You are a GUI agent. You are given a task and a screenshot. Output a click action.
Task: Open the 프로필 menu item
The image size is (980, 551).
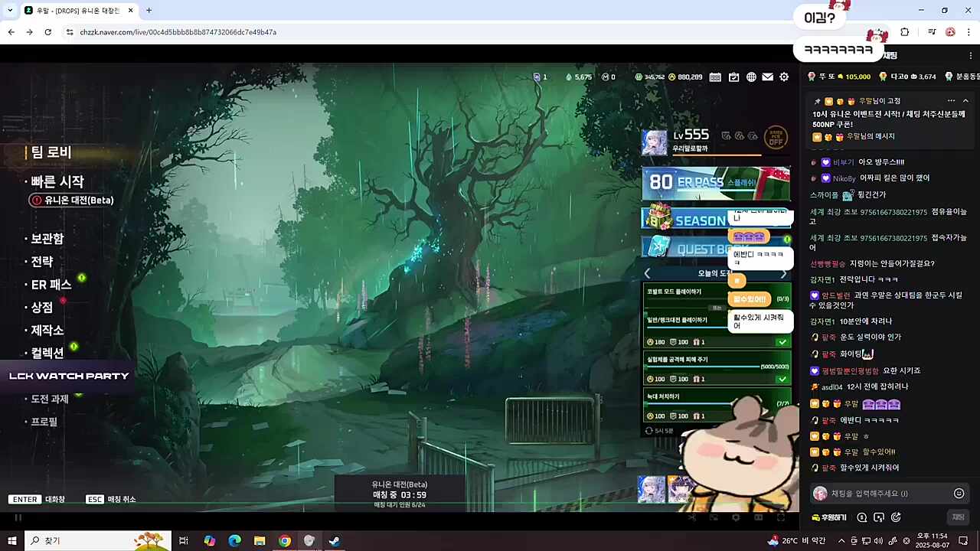click(44, 422)
